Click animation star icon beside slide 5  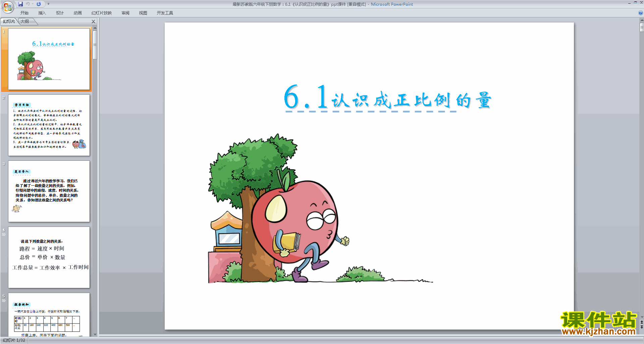pos(4,301)
